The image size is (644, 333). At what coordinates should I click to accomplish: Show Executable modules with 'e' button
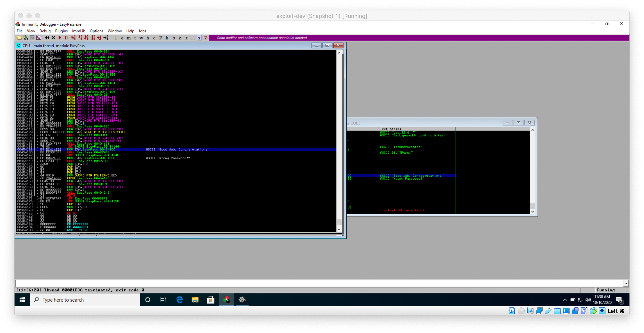point(122,38)
